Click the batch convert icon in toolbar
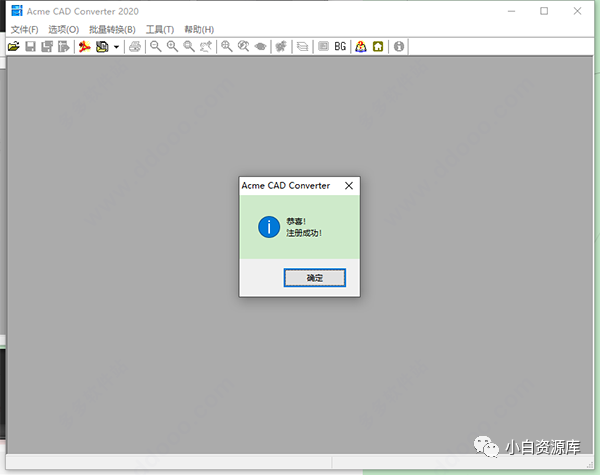 (102, 47)
